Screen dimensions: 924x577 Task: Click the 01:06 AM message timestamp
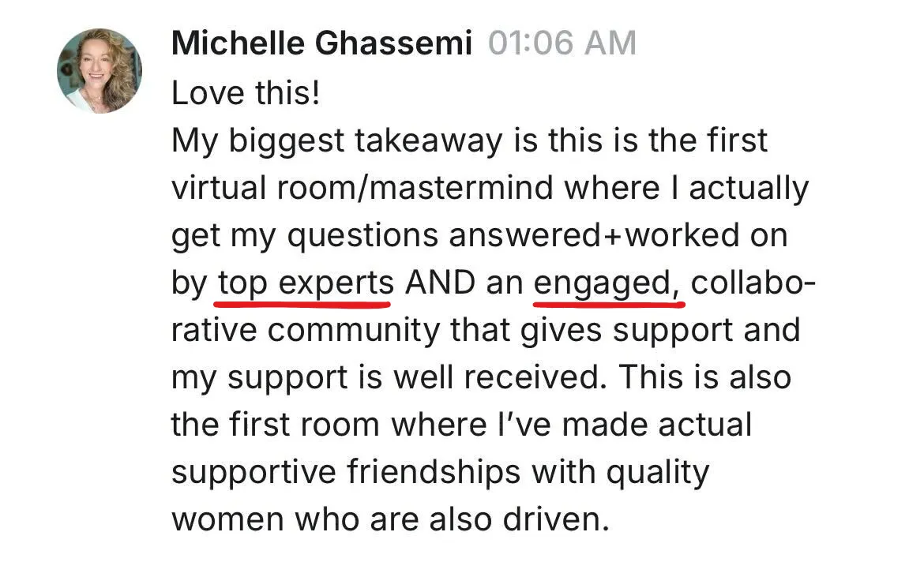point(562,43)
